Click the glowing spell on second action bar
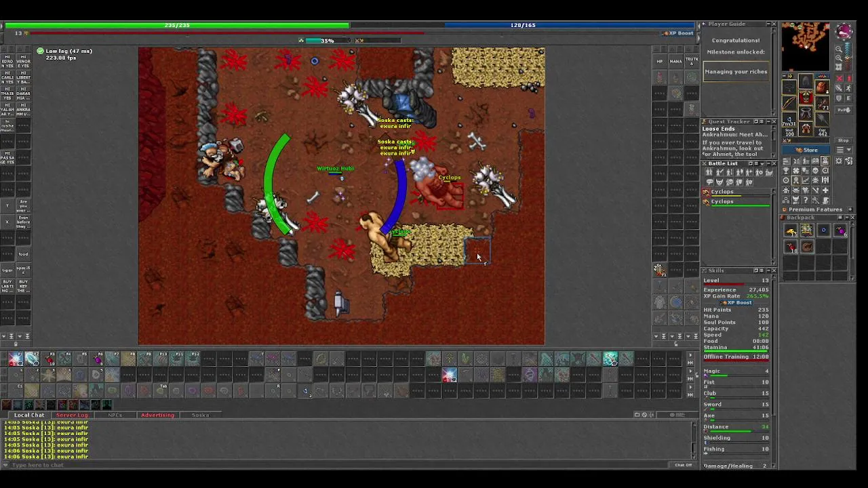The image size is (868, 488). (450, 375)
